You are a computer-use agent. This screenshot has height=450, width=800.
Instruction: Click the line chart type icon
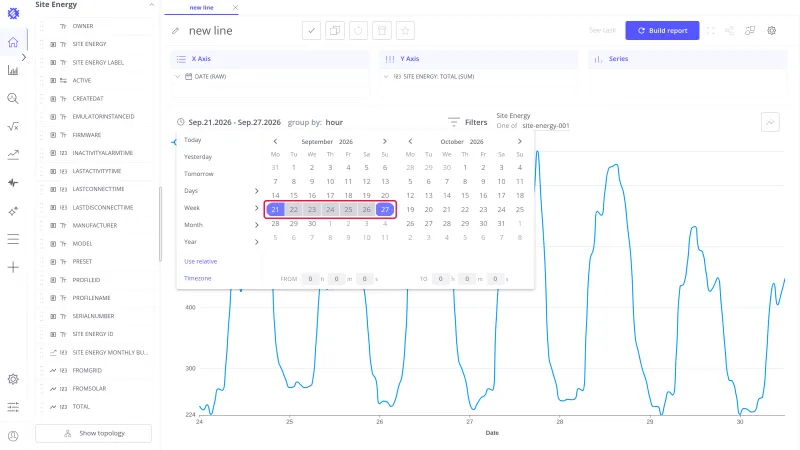pyautogui.click(x=770, y=122)
